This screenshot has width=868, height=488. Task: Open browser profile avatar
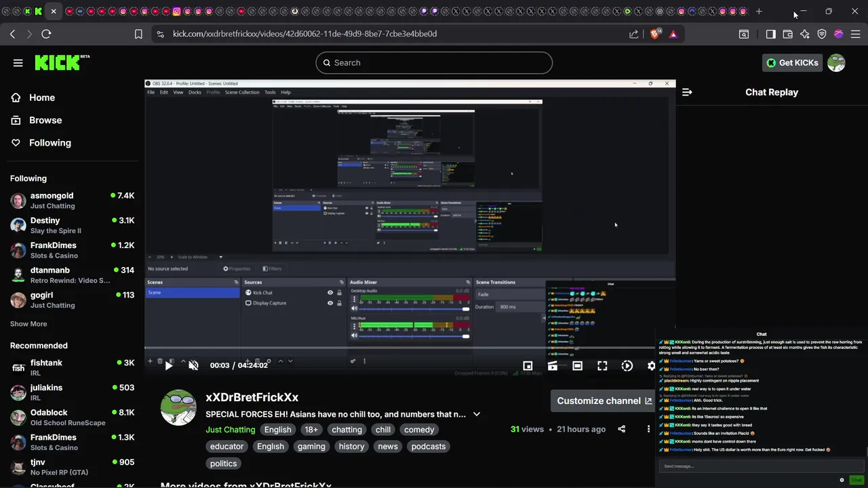[x=838, y=34]
